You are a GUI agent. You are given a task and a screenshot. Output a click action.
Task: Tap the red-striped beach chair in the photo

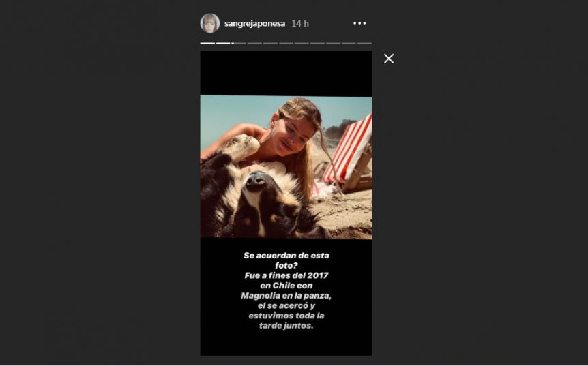click(x=349, y=152)
